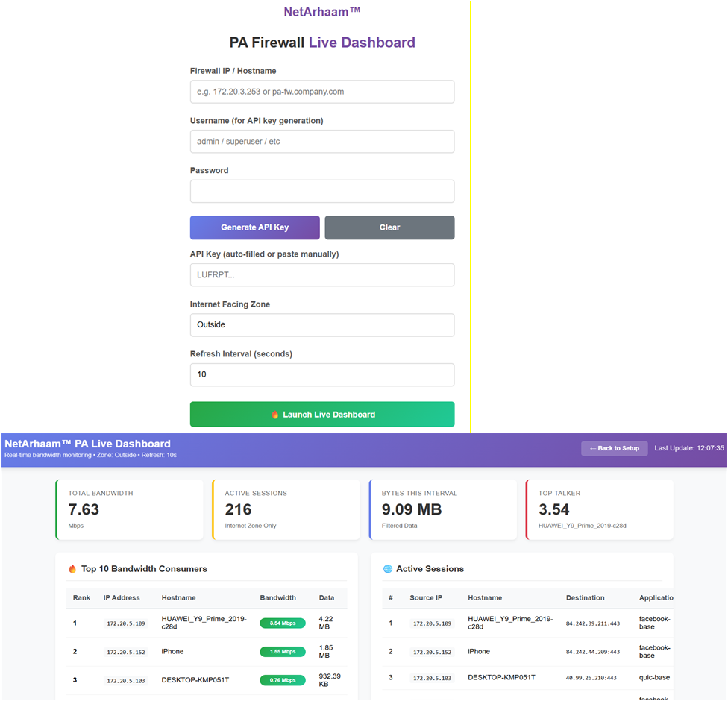Click the Active Sessions 216 counter card
The image size is (728, 701).
click(286, 509)
